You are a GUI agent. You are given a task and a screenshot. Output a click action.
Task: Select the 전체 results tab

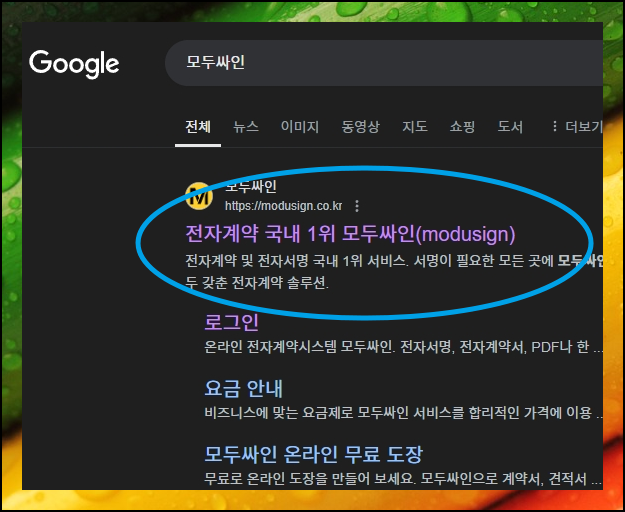click(198, 127)
